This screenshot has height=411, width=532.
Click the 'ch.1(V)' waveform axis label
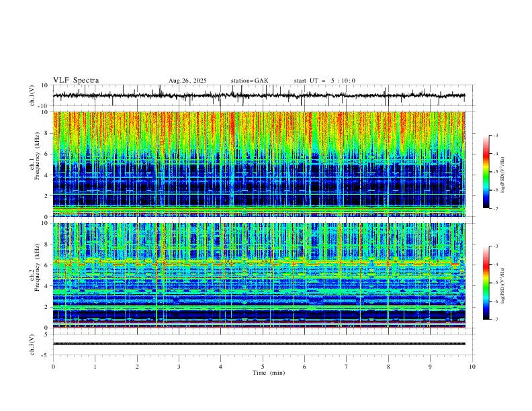(x=32, y=95)
